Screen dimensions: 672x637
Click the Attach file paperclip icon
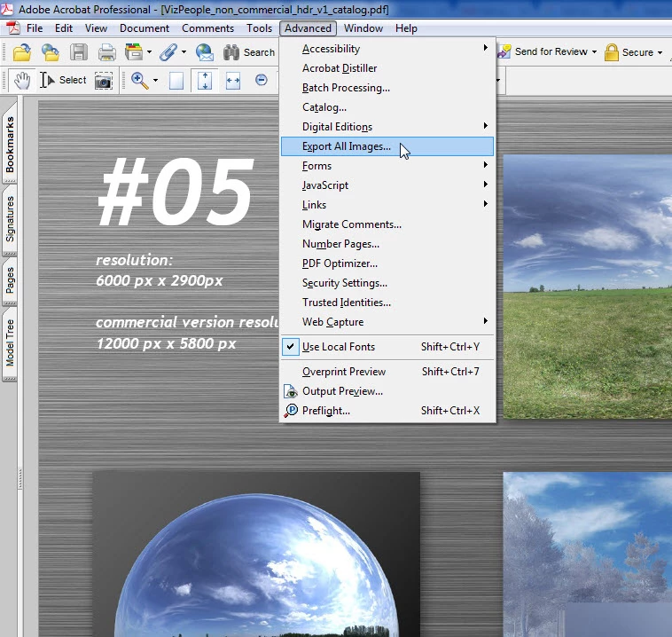(168, 52)
